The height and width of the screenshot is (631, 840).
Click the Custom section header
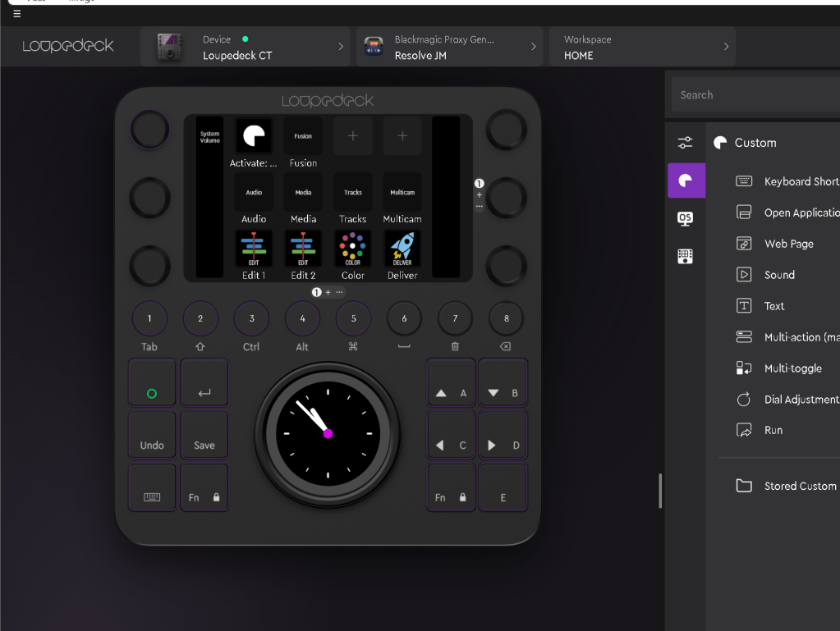coord(746,142)
